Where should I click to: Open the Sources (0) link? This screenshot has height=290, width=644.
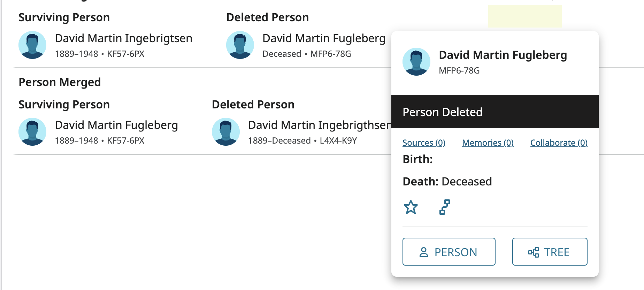point(424,143)
